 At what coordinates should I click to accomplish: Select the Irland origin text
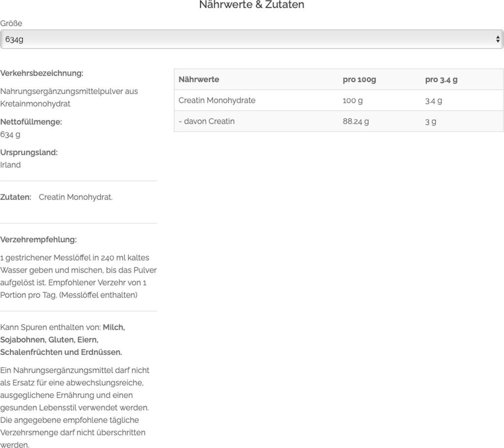[x=10, y=165]
